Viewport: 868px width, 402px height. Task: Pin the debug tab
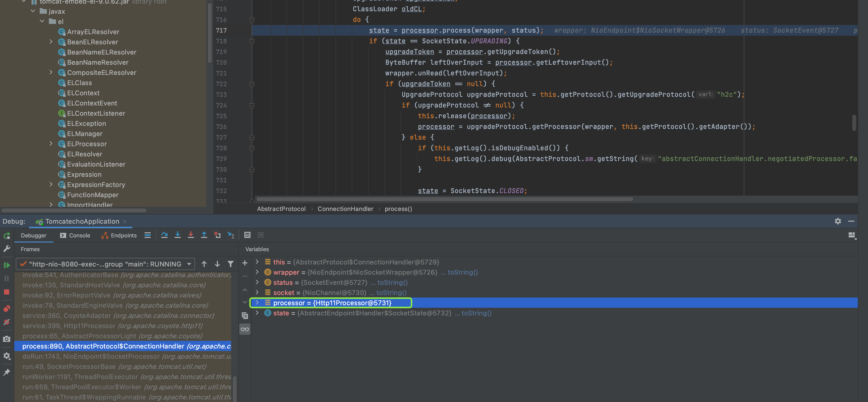pos(7,372)
